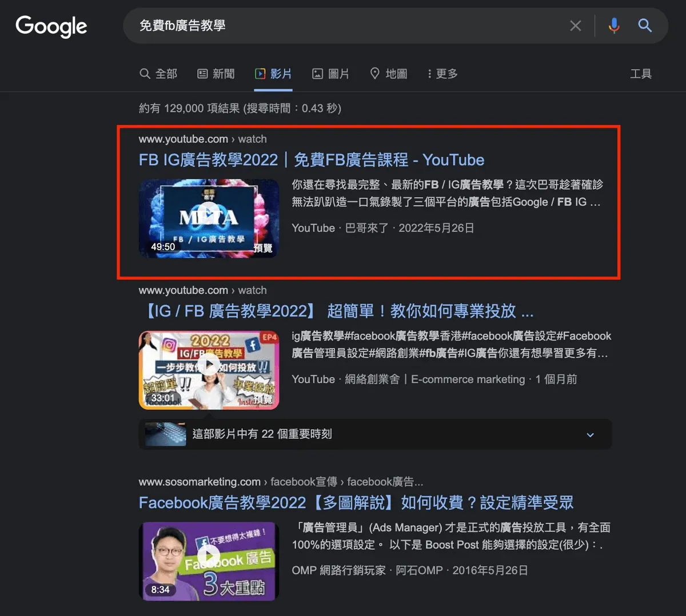This screenshot has width=686, height=616.
Task: Click the text OMP 網路行銷玩家 · 阿石OMP
Action: [x=367, y=570]
